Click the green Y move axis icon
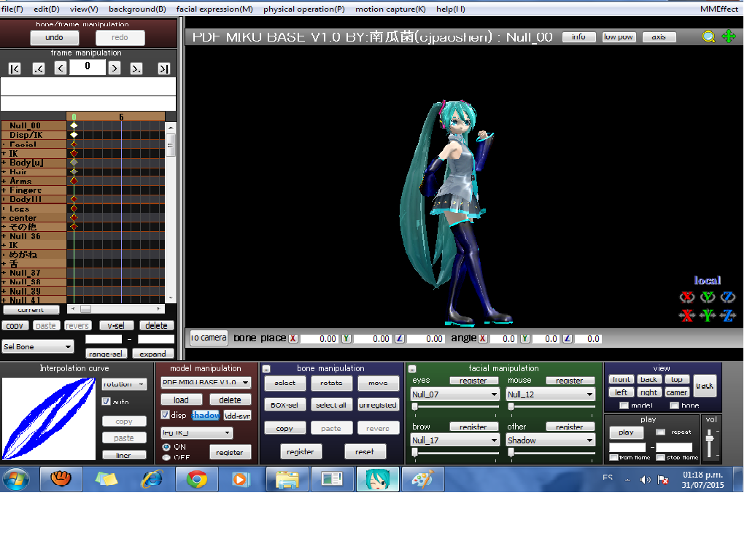Image resolution: width=747 pixels, height=560 pixels. [x=708, y=315]
